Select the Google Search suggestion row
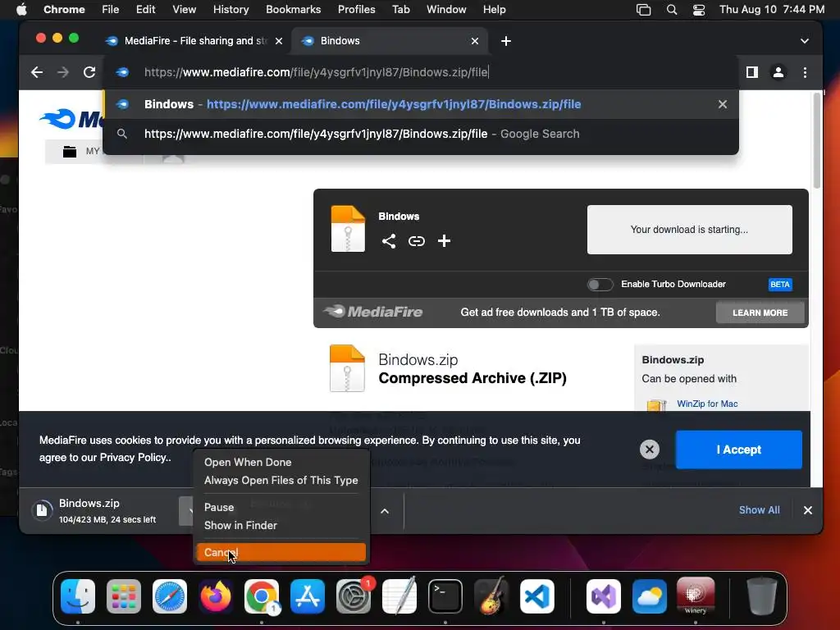 [421, 134]
